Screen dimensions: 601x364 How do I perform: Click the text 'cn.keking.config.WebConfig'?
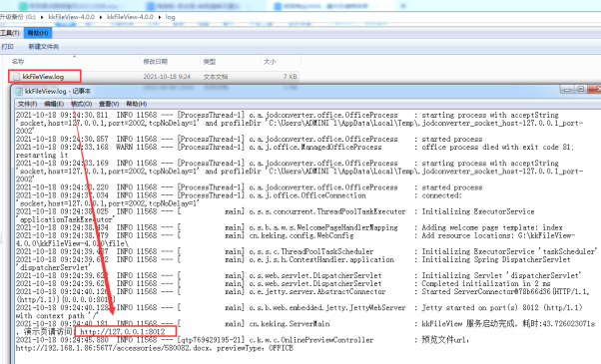[x=301, y=235]
